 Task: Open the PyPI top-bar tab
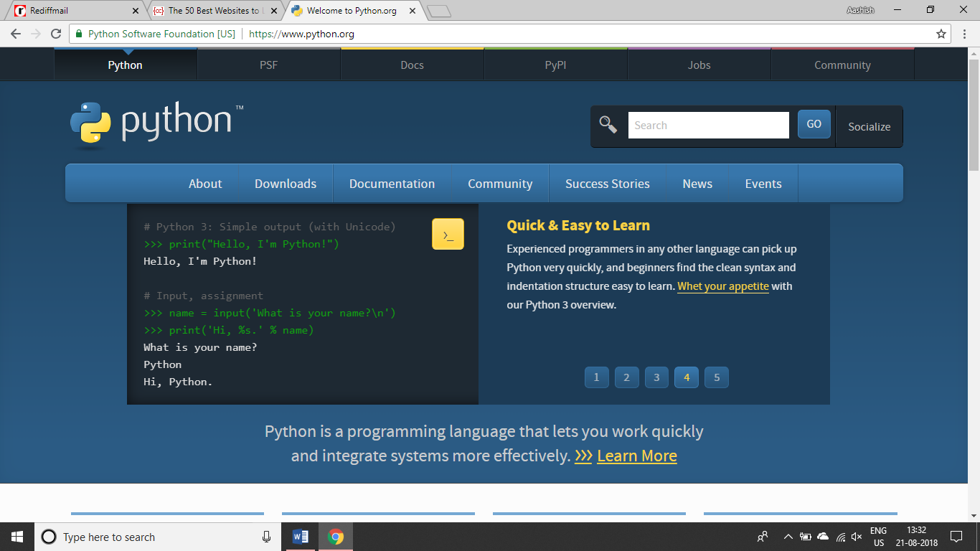coord(555,65)
